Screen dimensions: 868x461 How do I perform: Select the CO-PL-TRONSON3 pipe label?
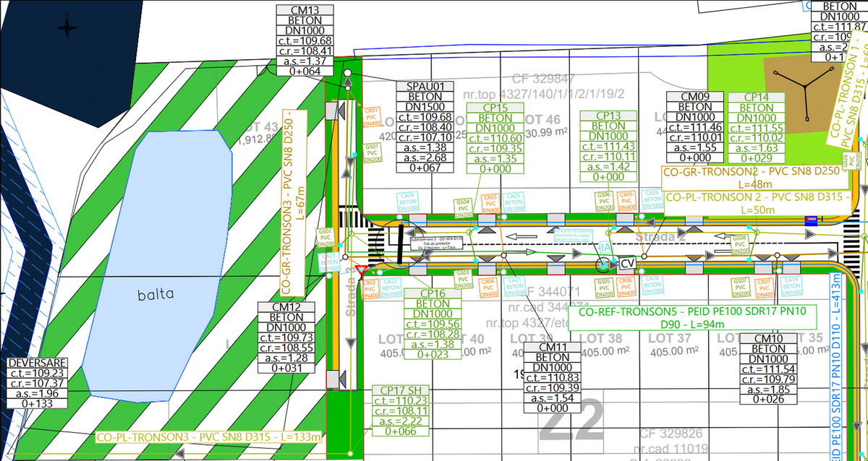pos(210,437)
